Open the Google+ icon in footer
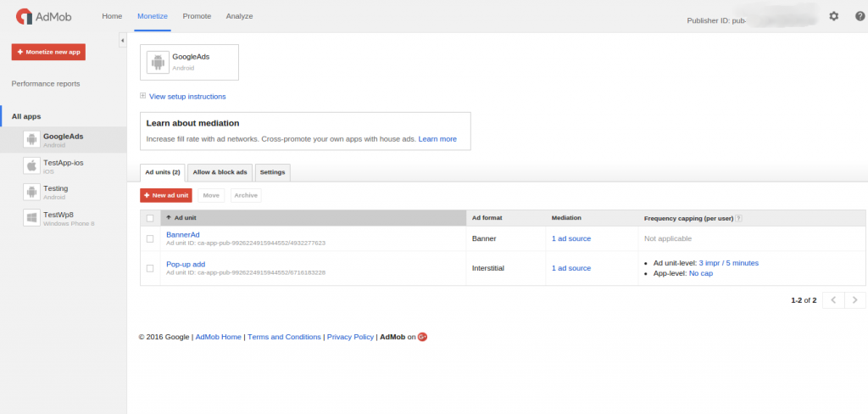The image size is (868, 414). [x=422, y=337]
